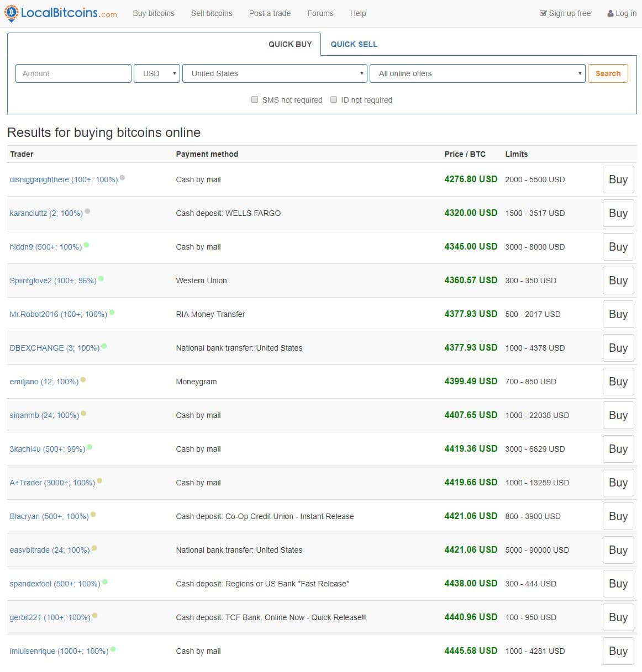Click Mr.Robot2016's green status dot
The width and height of the screenshot is (642, 672).
point(112,312)
